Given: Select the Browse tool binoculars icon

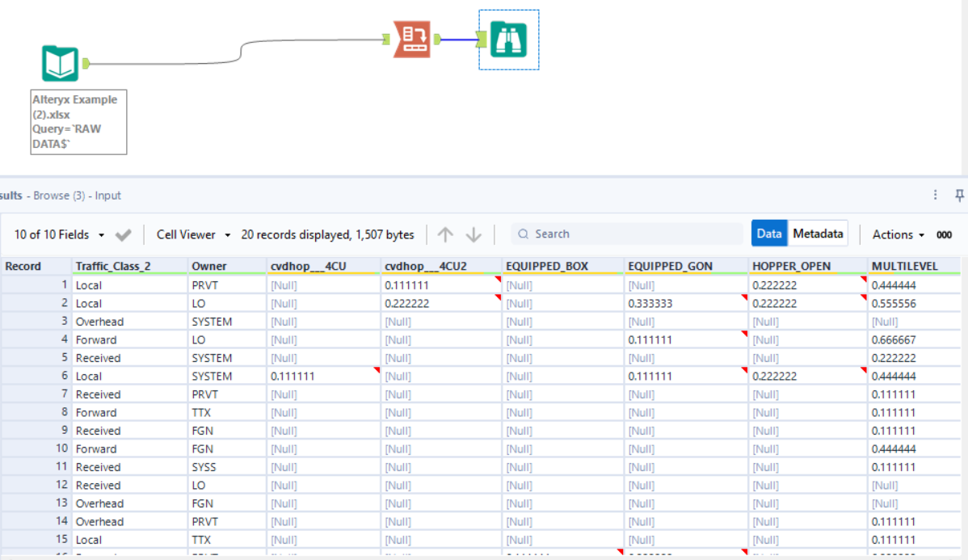Looking at the screenshot, I should coord(508,38).
